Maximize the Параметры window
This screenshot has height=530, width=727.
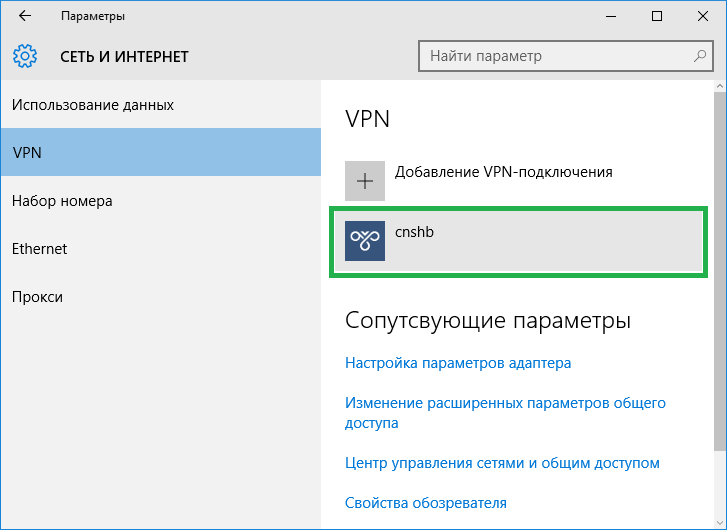[x=657, y=16]
